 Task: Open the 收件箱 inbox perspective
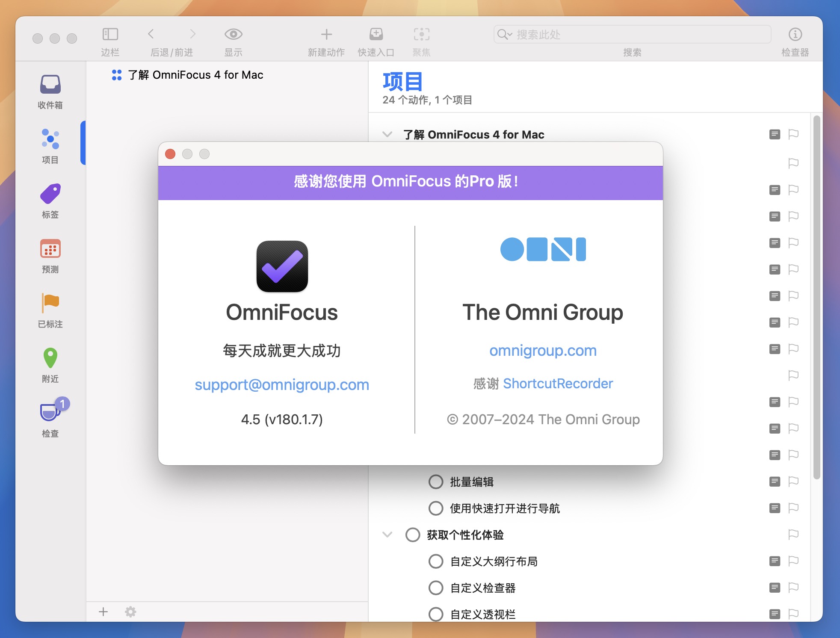pyautogui.click(x=50, y=92)
